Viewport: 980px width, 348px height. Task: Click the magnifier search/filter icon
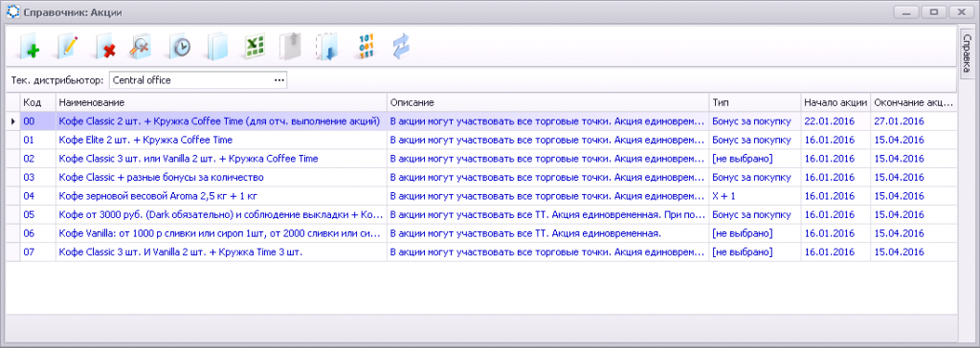click(x=142, y=48)
